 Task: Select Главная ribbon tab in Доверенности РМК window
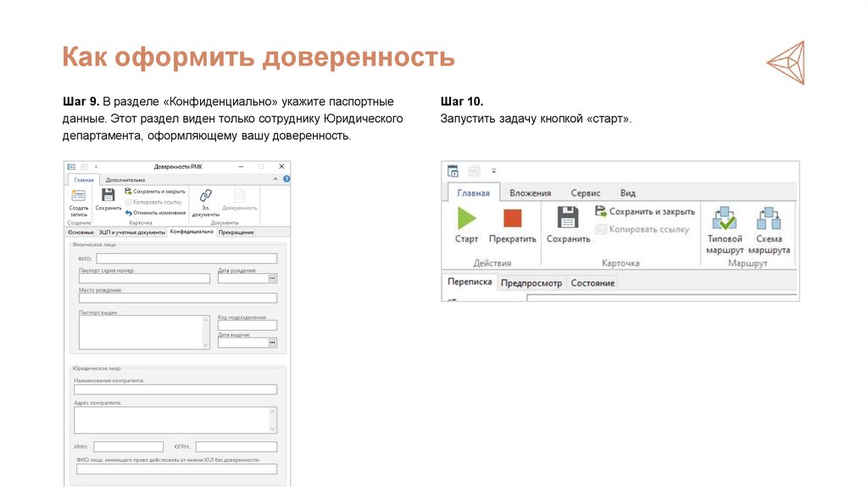(84, 180)
